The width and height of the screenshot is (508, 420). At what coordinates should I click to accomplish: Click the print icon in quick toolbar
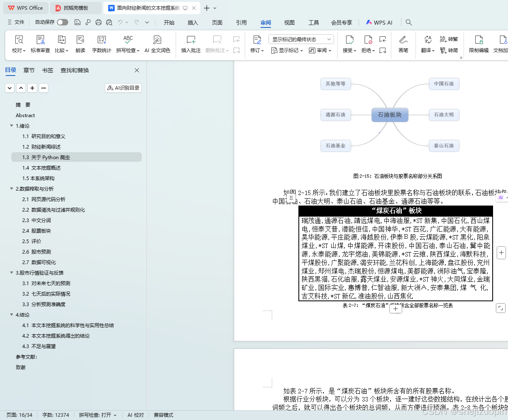point(99,22)
